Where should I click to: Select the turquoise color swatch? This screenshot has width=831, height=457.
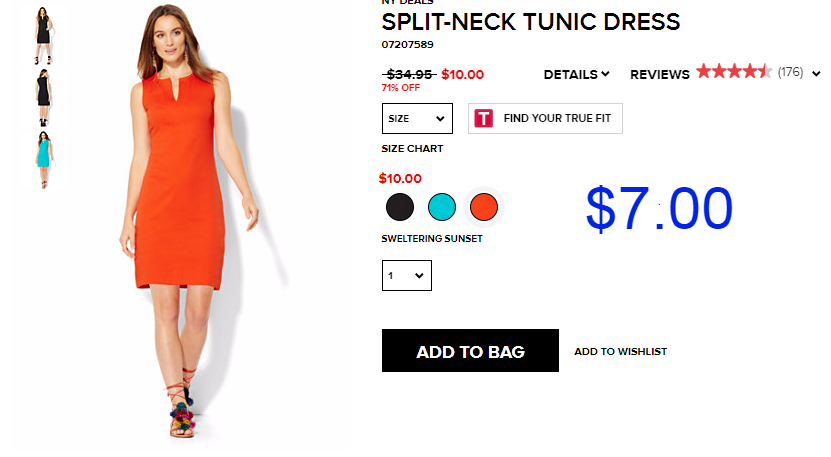(x=441, y=207)
